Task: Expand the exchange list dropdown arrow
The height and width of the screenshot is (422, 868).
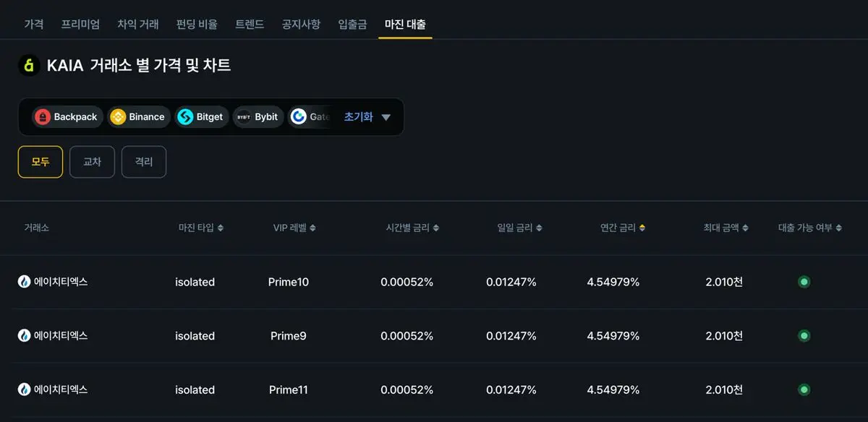Action: coord(386,117)
